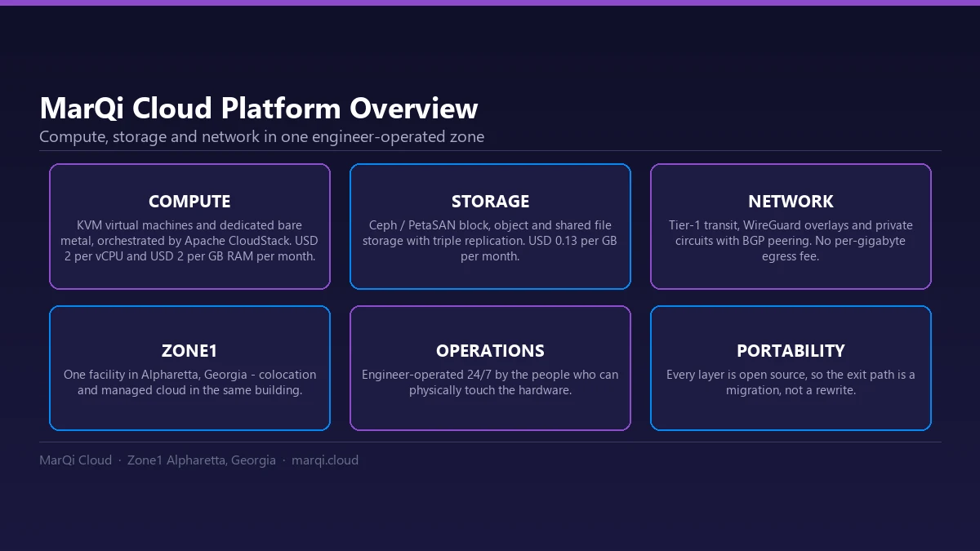Click the OPERATIONS card heading
The width and height of the screenshot is (980, 551).
click(490, 351)
